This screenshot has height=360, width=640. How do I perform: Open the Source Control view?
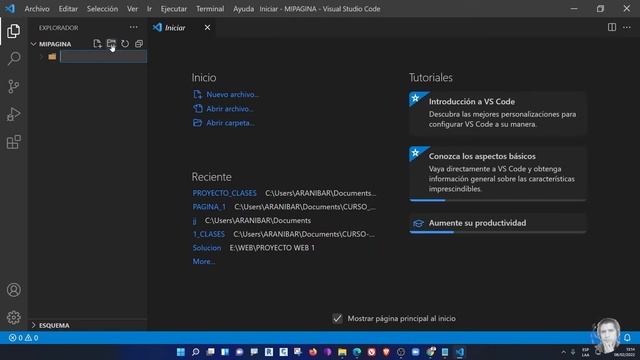pyautogui.click(x=13, y=86)
